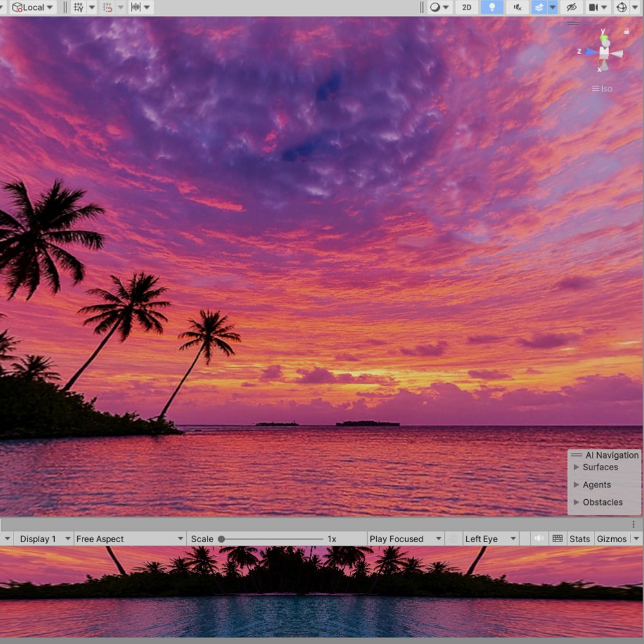
Task: Toggle the orientation gizmo lock icon
Action: pos(627,31)
